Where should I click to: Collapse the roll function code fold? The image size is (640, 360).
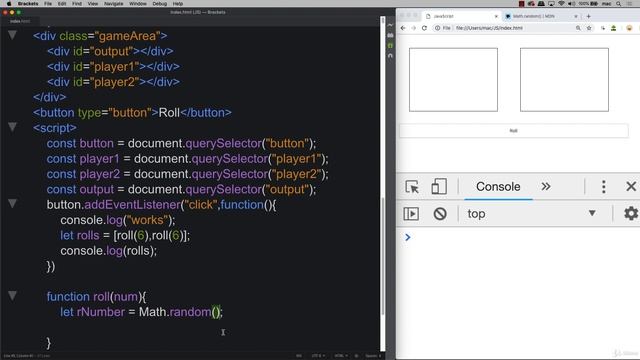pos(12,295)
